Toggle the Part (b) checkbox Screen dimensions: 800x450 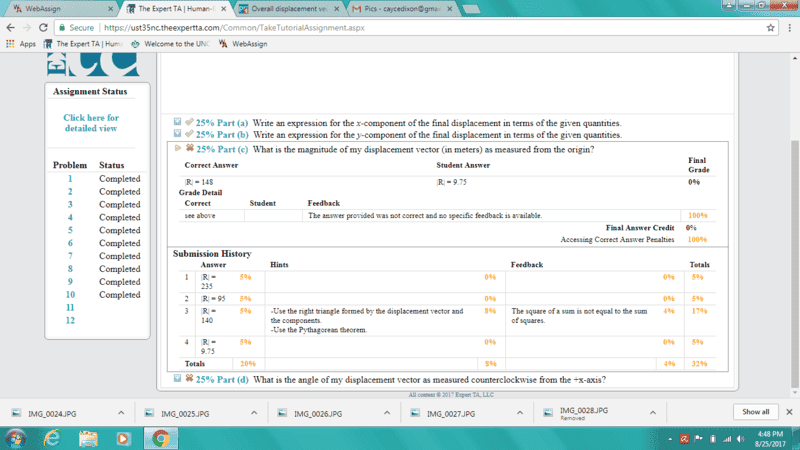(177, 134)
